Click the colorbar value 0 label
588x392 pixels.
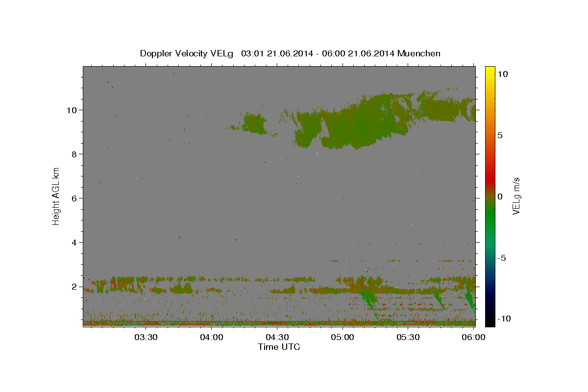(x=500, y=196)
